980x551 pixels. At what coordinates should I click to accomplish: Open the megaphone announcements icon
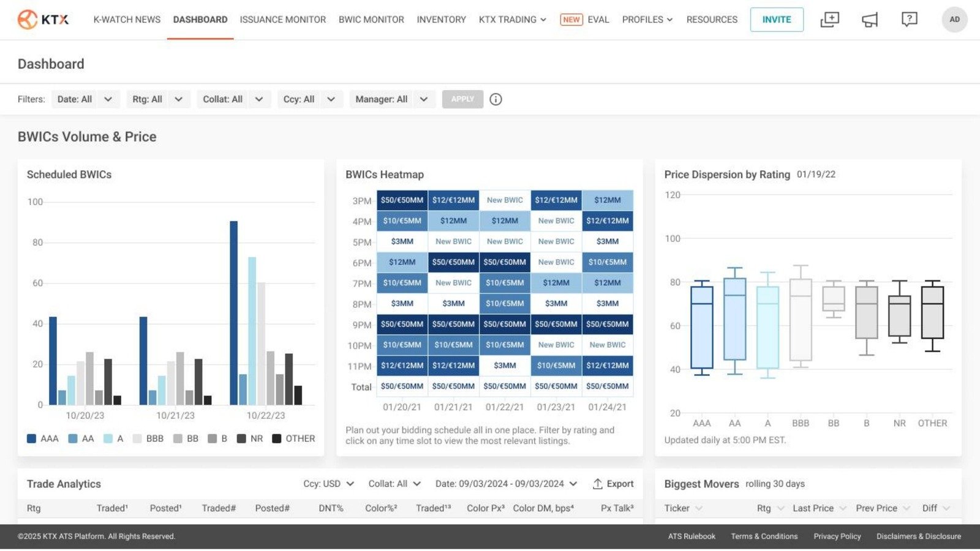pyautogui.click(x=870, y=20)
